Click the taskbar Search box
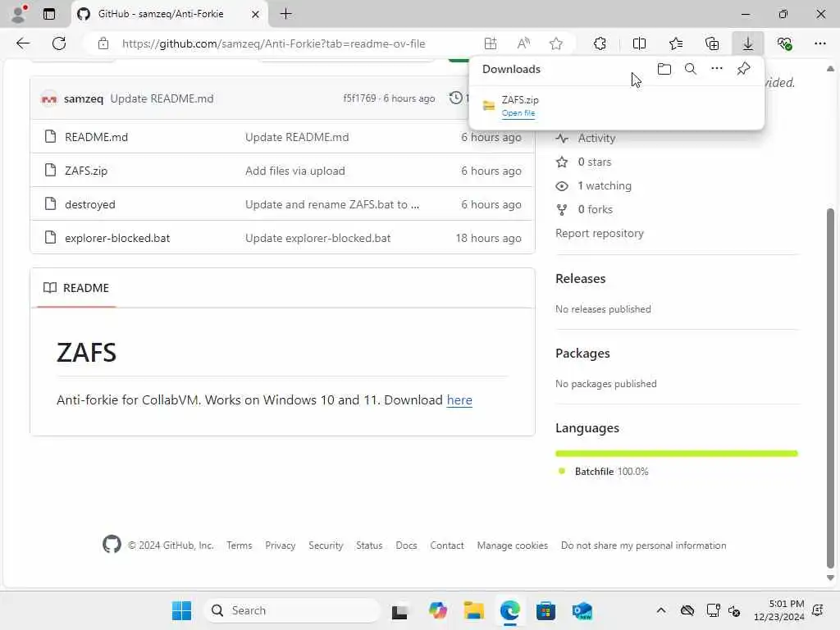Image resolution: width=840 pixels, height=630 pixels. 291,610
